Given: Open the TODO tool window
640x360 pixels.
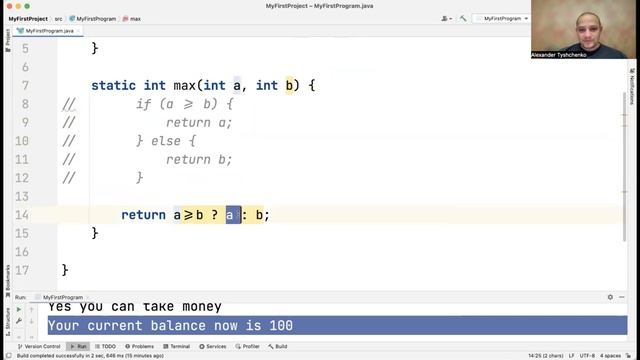Looking at the screenshot, I should (106, 347).
